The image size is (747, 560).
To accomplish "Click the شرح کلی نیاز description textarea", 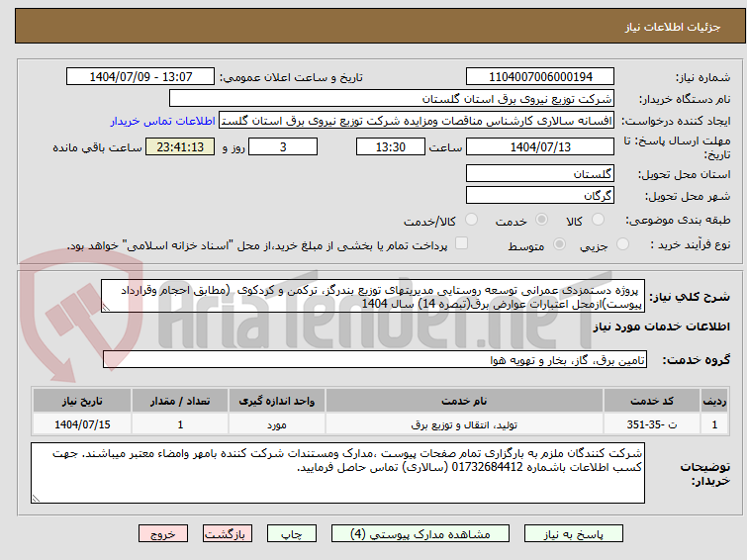I will tap(373, 297).
